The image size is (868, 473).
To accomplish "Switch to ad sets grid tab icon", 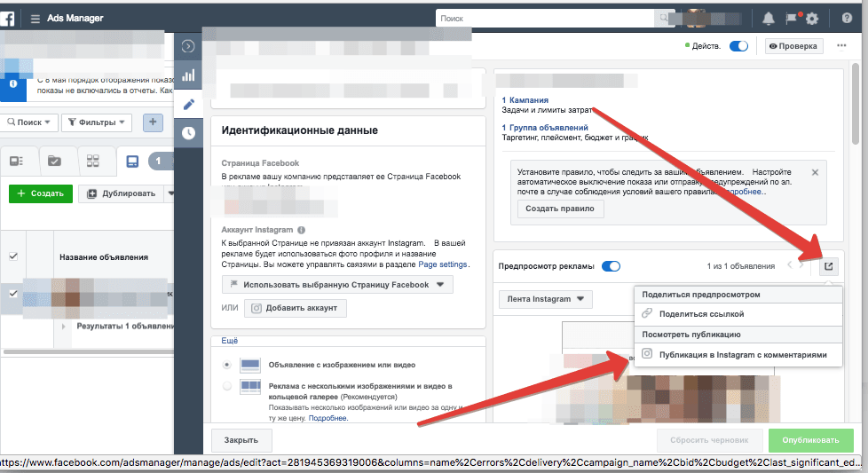I will pos(93,161).
